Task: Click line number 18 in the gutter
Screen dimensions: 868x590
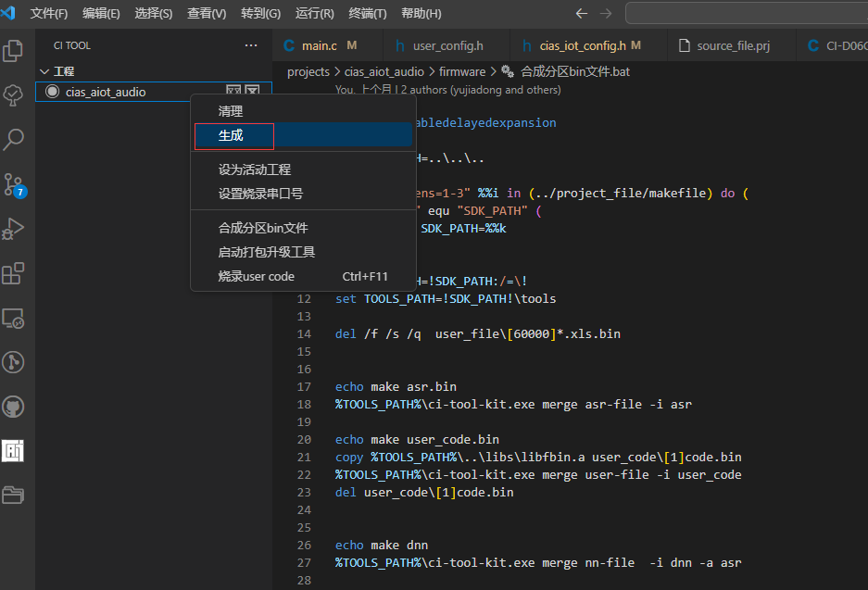Action: [x=304, y=404]
